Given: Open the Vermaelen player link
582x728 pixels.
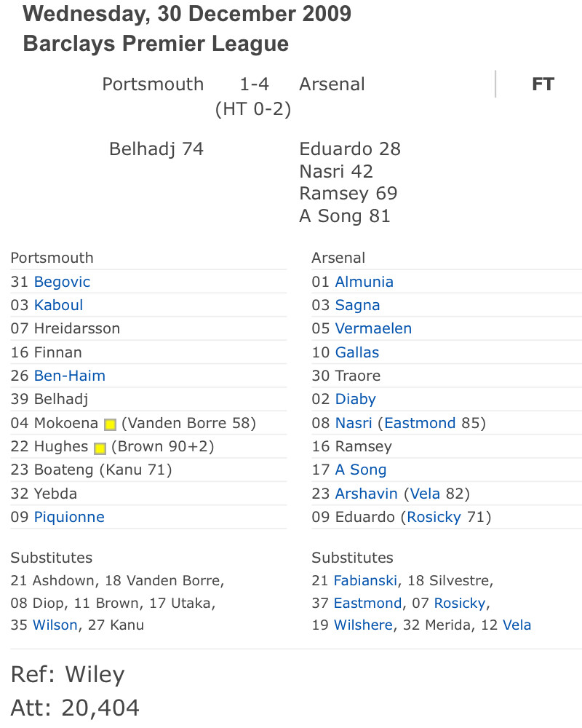Looking at the screenshot, I should (x=373, y=328).
